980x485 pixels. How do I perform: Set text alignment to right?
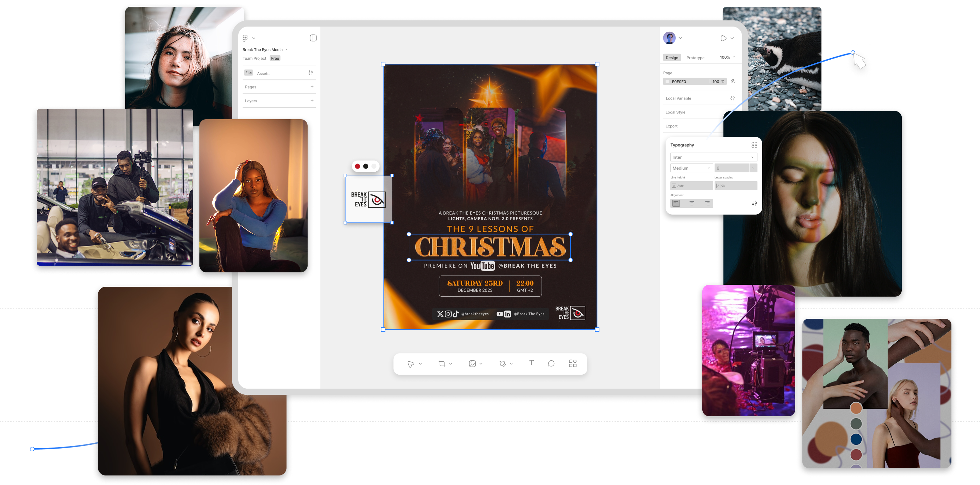pos(707,203)
